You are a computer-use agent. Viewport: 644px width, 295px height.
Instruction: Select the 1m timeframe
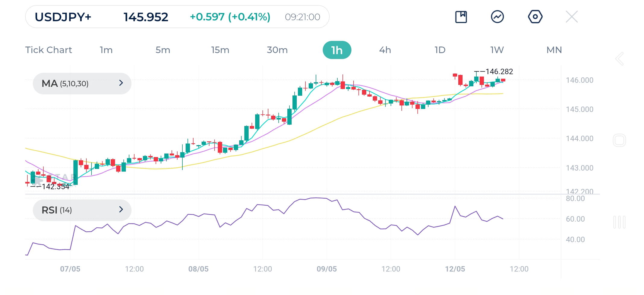(x=106, y=50)
